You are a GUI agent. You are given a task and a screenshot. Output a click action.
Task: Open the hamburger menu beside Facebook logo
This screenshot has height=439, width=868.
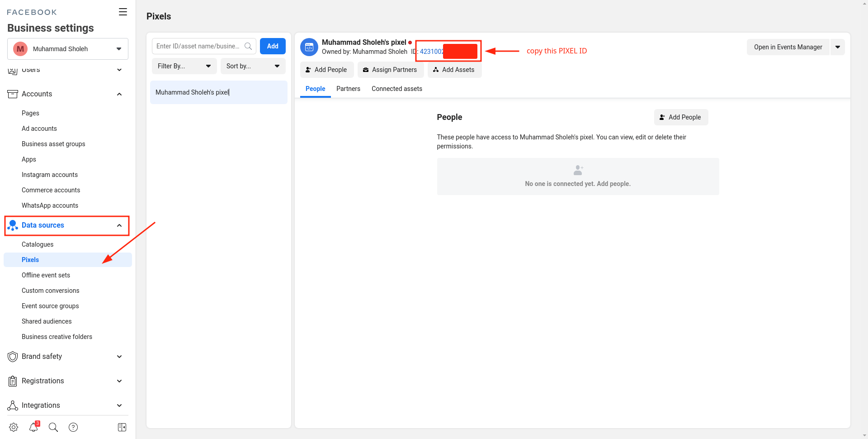pyautogui.click(x=123, y=12)
